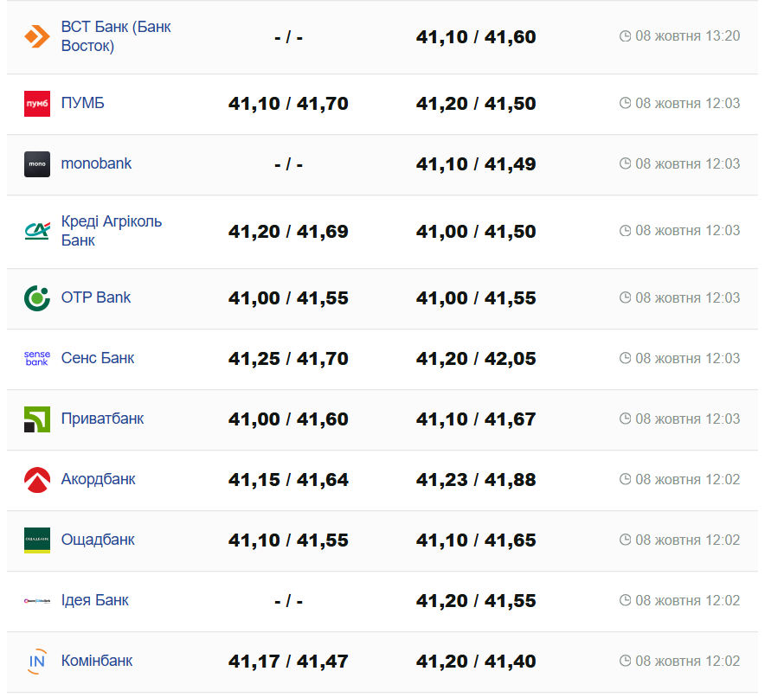The height and width of the screenshot is (697, 784).
Task: Click OTP Bank timestamp 08 жовтня 12:03
Action: tap(688, 298)
